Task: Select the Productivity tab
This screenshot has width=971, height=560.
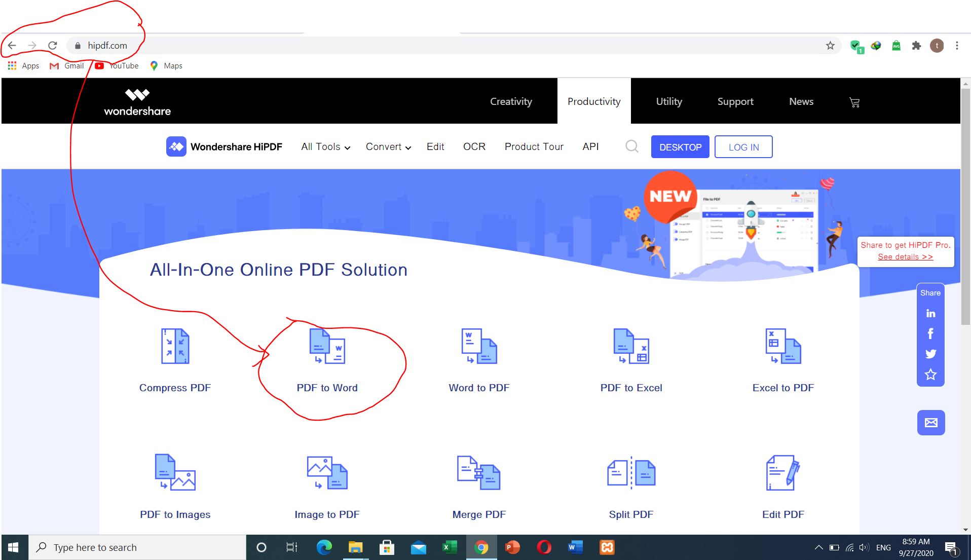Action: [594, 101]
